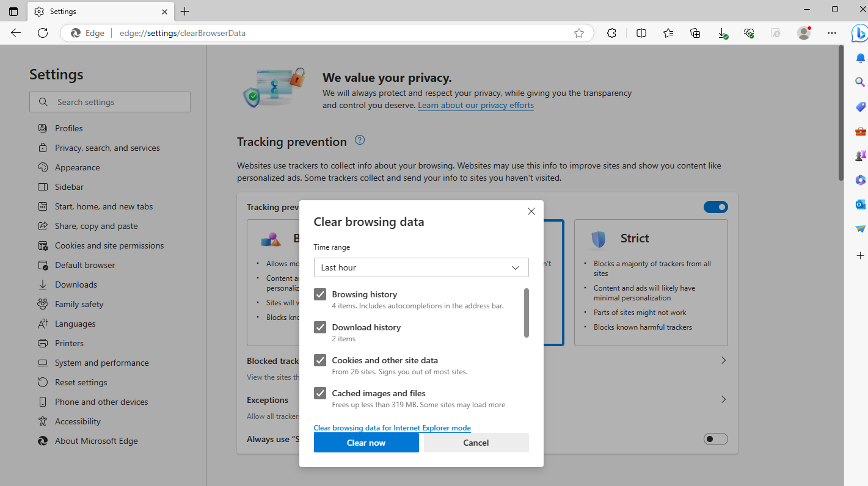This screenshot has height=486, width=868.
Task: Uncheck the Browsing history checkbox
Action: pyautogui.click(x=320, y=294)
